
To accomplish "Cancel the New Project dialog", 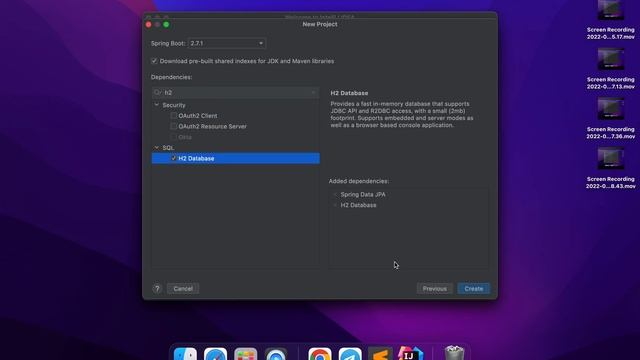I will [x=183, y=289].
